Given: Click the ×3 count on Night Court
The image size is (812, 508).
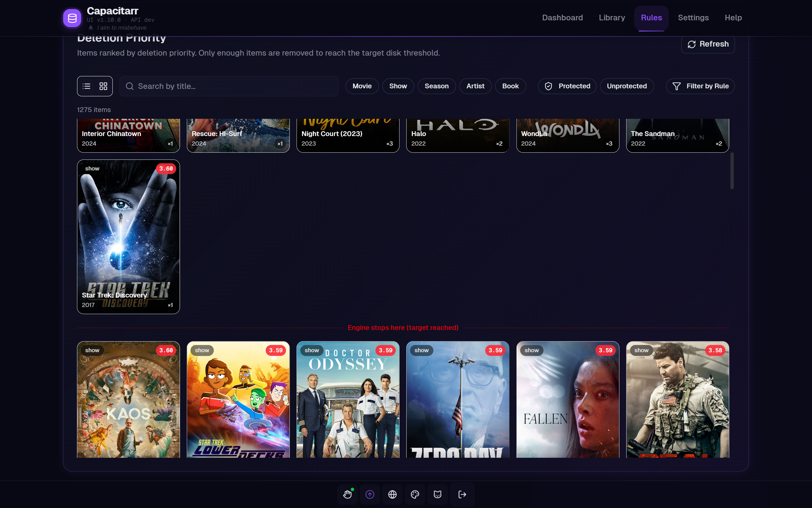Looking at the screenshot, I should 389,144.
